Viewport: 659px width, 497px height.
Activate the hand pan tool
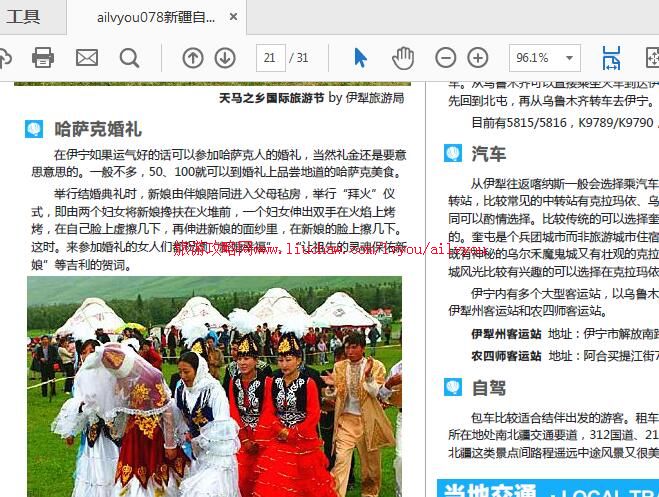[x=402, y=58]
